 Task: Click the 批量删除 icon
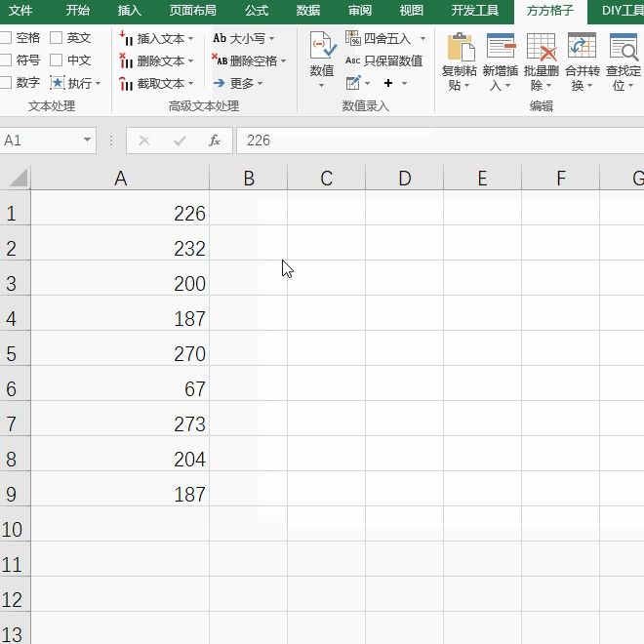[542, 47]
